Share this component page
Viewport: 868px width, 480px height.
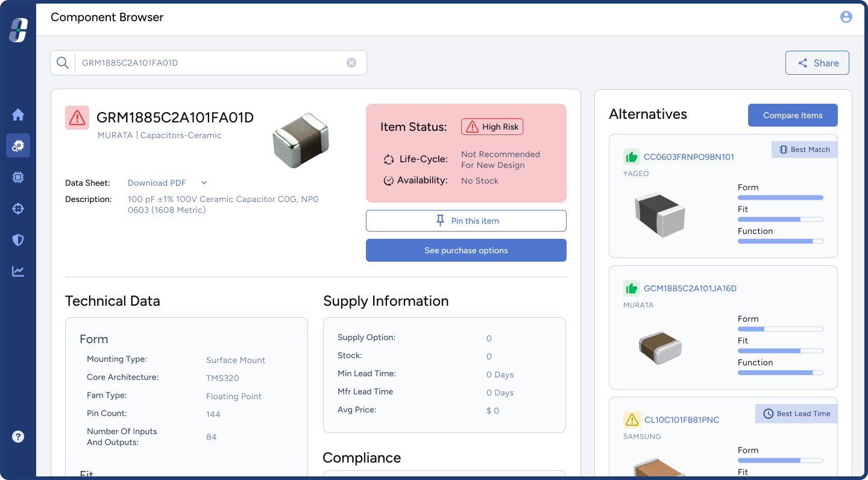tap(817, 63)
